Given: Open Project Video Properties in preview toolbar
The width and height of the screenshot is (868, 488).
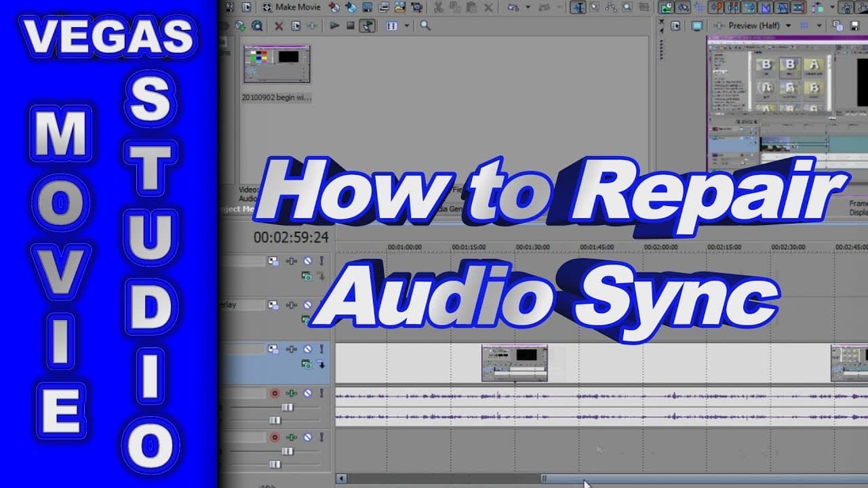Looking at the screenshot, I should pos(675,26).
